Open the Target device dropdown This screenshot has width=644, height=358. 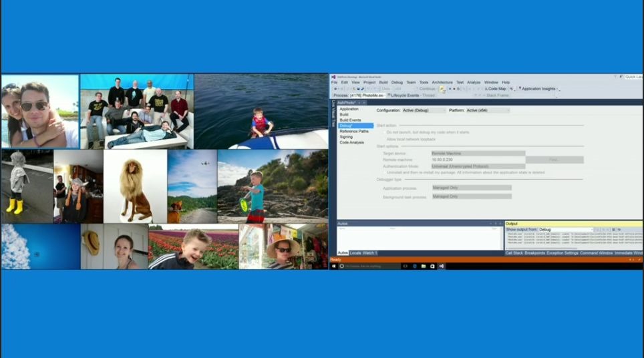tap(478, 153)
